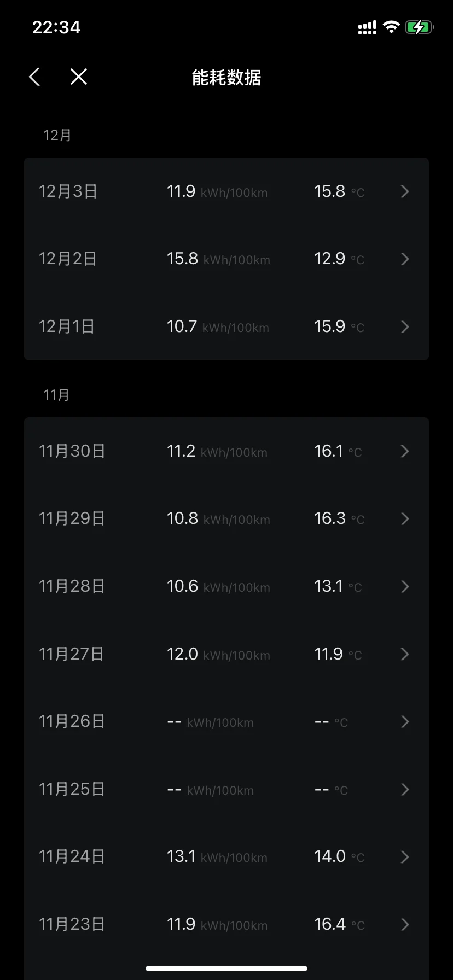View 13.1 kWh/100km consumption on 11月24日

217,856
